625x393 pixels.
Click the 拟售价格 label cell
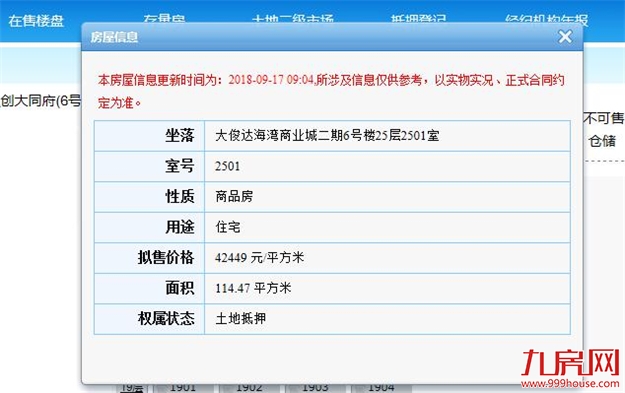click(x=149, y=257)
